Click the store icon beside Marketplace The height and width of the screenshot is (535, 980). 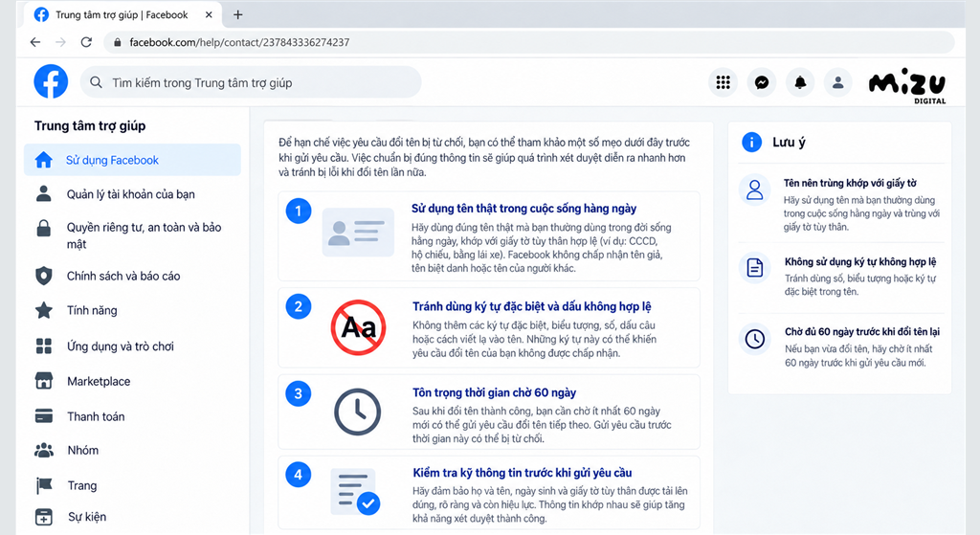44,381
